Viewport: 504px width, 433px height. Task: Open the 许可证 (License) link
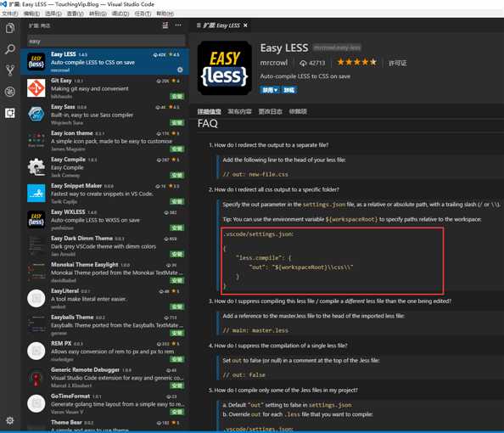tap(397, 63)
